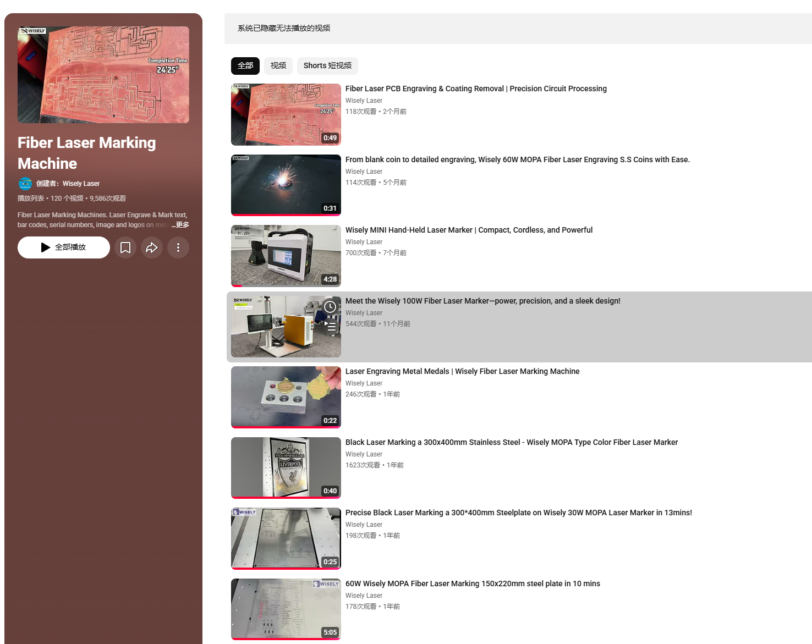Click Wisely Laser channel under the S.S Coins video
Screen dimensions: 812x644
pyautogui.click(x=364, y=172)
